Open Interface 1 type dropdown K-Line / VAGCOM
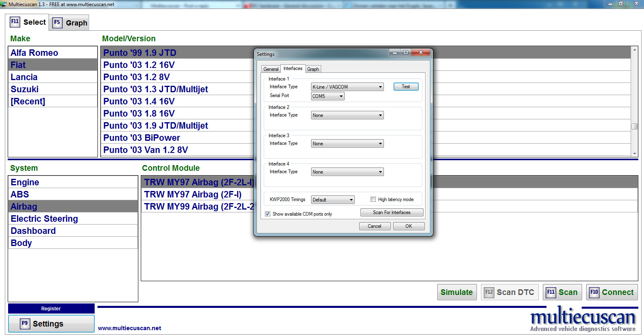This screenshot has height=335, width=644. 347,87
